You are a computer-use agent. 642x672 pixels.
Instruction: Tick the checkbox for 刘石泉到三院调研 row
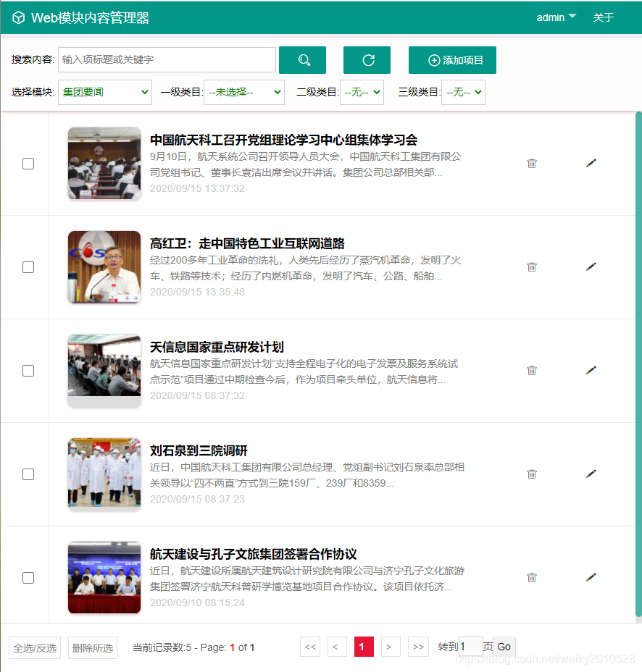point(28,474)
